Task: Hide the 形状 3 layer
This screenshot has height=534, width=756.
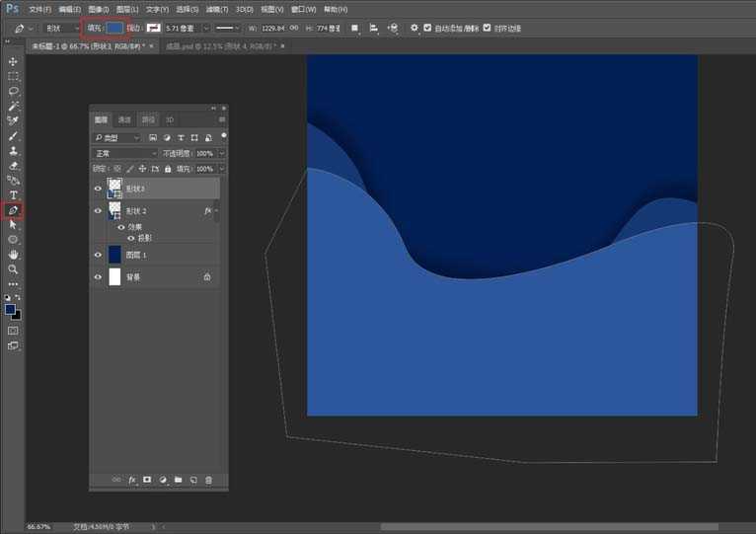Action: coord(98,189)
